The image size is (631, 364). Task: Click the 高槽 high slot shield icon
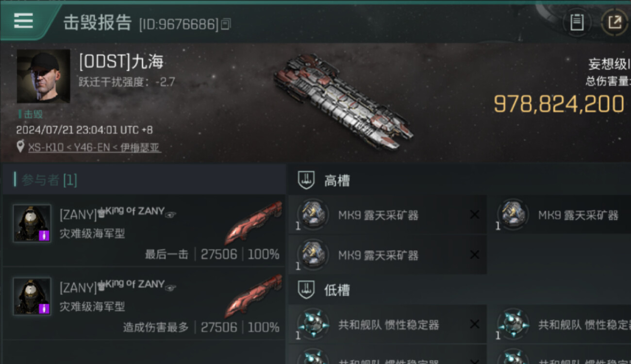click(x=306, y=181)
